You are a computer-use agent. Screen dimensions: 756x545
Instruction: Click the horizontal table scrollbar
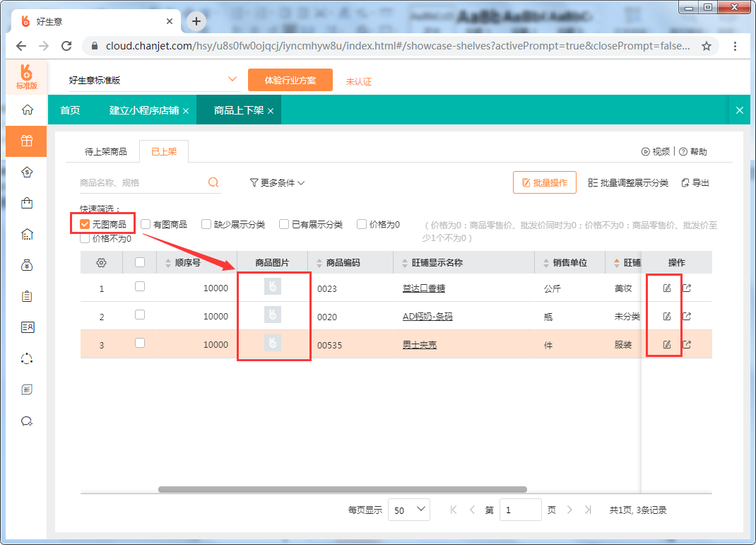coord(343,490)
